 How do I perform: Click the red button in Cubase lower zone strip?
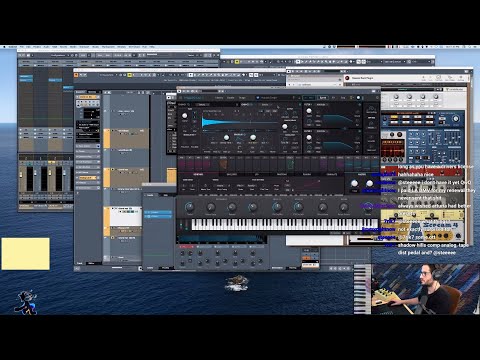pos(187,247)
